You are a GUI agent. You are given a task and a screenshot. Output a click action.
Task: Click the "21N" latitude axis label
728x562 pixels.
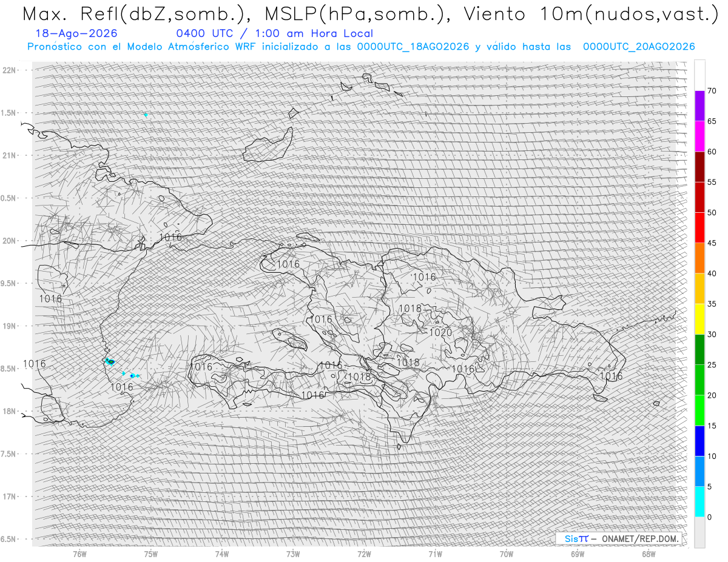(x=10, y=155)
